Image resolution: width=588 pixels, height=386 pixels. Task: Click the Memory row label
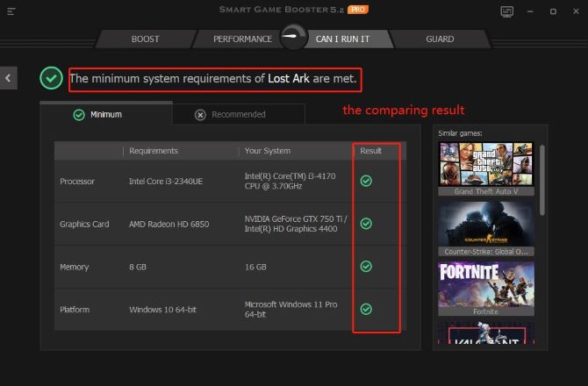coord(75,267)
